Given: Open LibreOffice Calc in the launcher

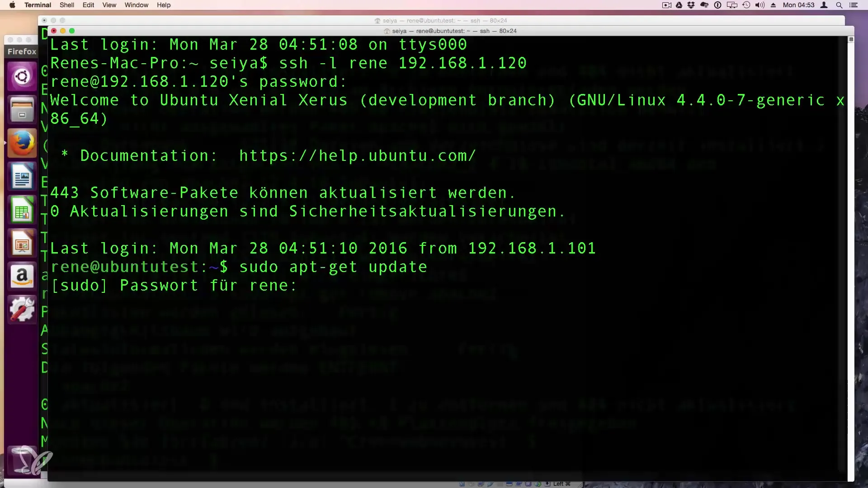Looking at the screenshot, I should (22, 210).
